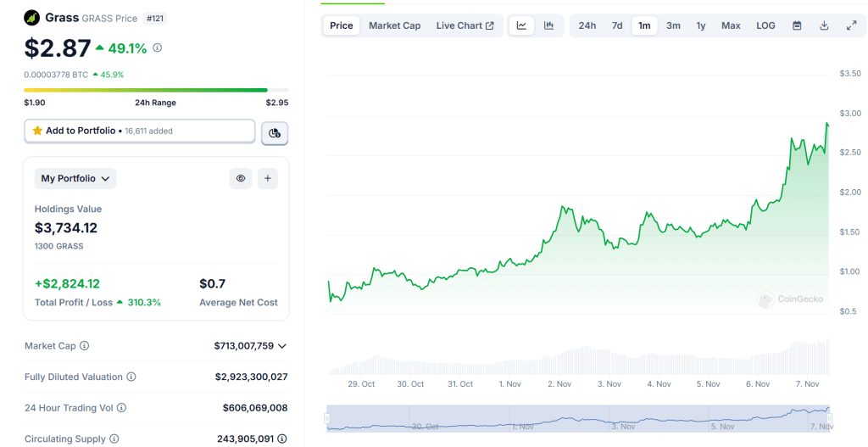The image size is (868, 447).
Task: Expand Market Cap value chevron
Action: point(281,346)
